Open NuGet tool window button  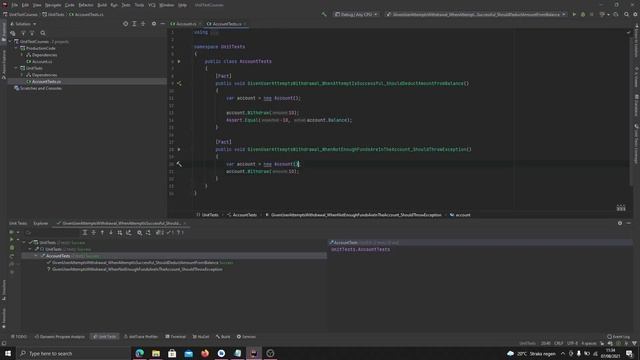[x=200, y=337]
